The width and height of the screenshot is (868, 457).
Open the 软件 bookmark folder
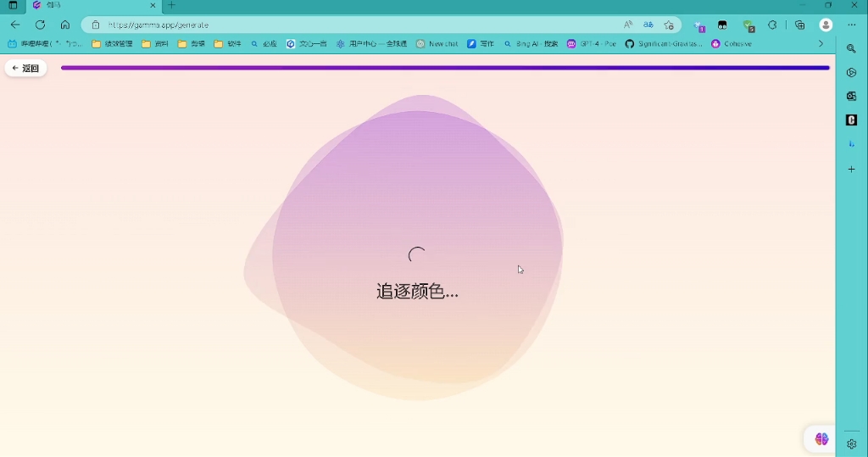(227, 44)
